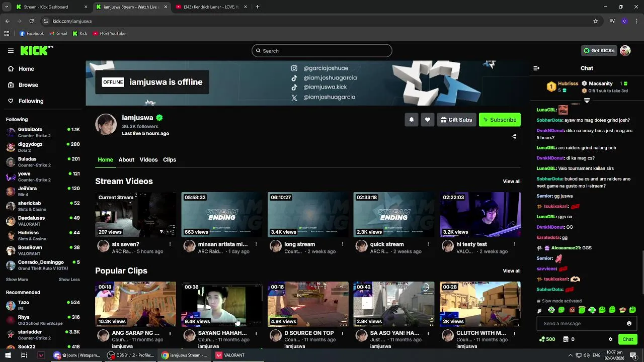Open emoji picker in message box
Screen dimensions: 644x362
pyautogui.click(x=629, y=323)
